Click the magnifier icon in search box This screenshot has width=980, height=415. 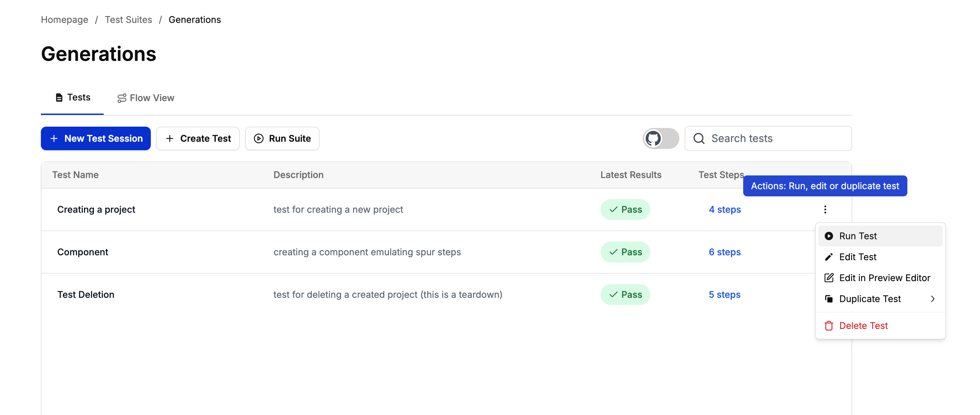pyautogui.click(x=698, y=138)
